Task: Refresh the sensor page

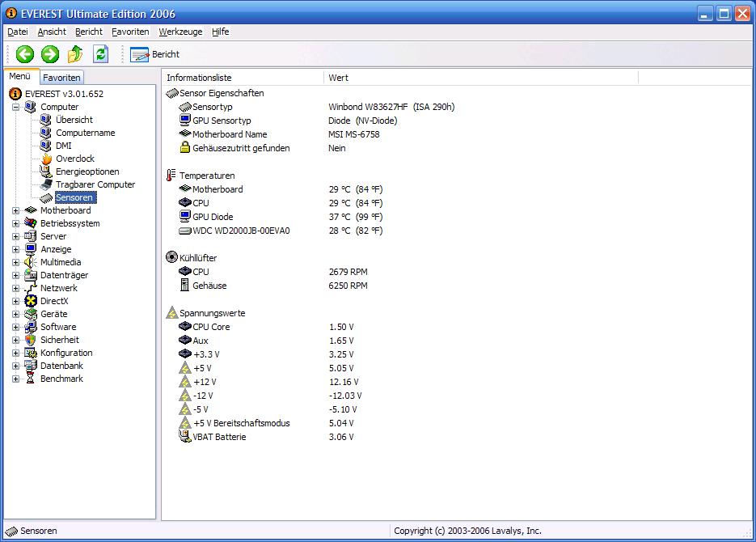Action: tap(101, 54)
